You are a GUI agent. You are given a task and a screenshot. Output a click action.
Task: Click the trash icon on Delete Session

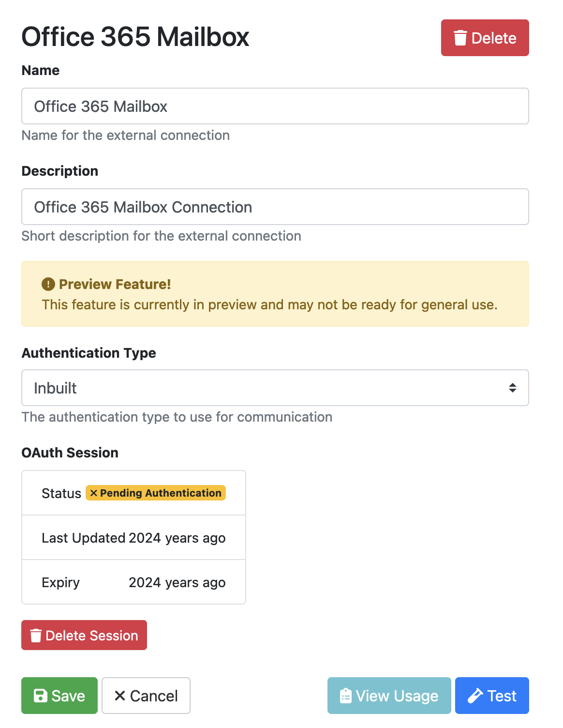coord(36,636)
